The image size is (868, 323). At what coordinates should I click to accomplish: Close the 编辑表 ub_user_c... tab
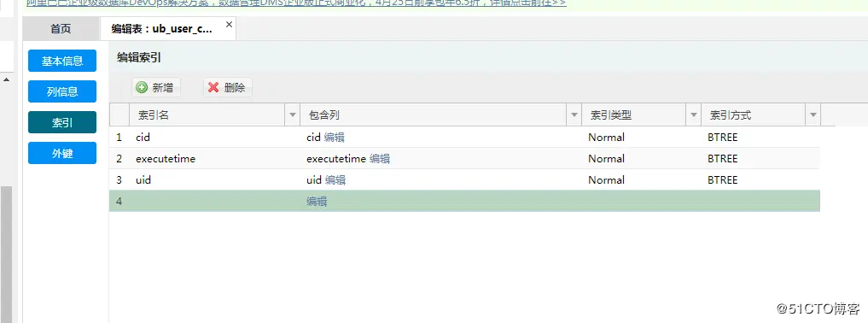pyautogui.click(x=229, y=25)
